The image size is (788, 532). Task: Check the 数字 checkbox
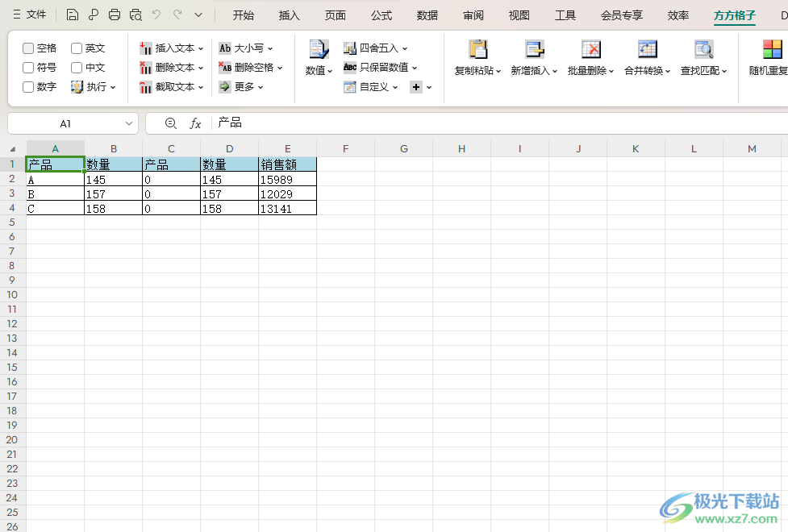click(x=28, y=87)
